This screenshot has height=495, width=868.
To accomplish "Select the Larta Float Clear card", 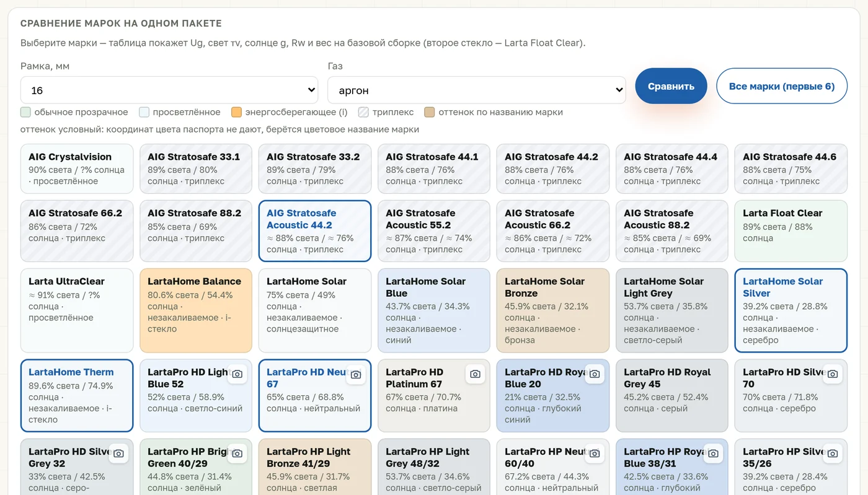I will (x=791, y=231).
